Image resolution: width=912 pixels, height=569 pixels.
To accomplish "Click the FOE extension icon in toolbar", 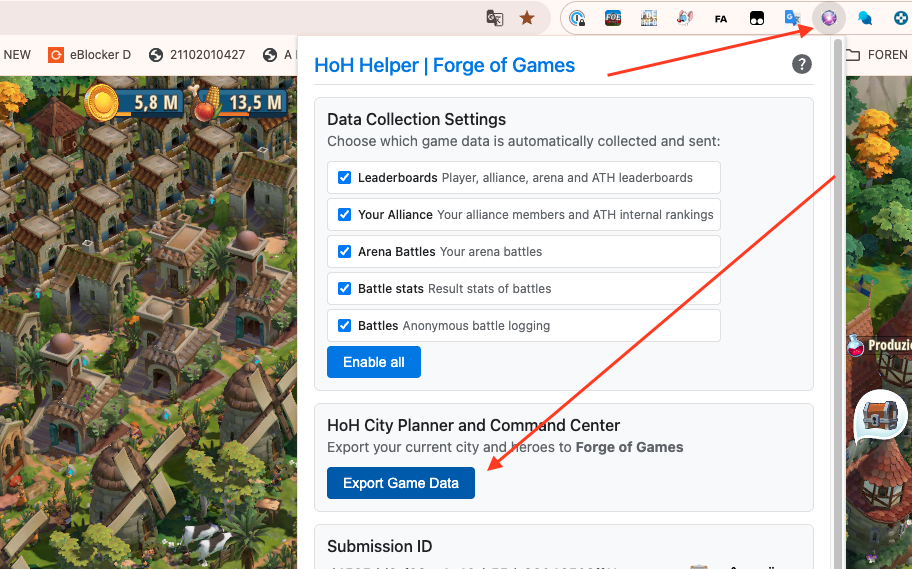I will [x=613, y=18].
